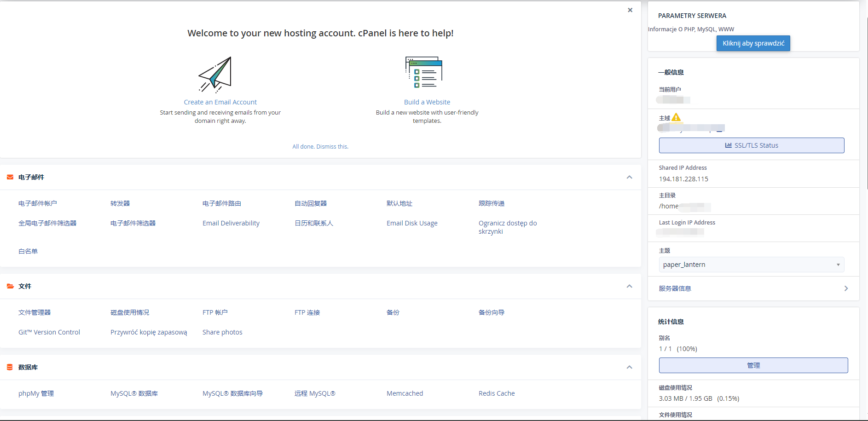Click the orange folder icon beside 文件

pos(10,286)
